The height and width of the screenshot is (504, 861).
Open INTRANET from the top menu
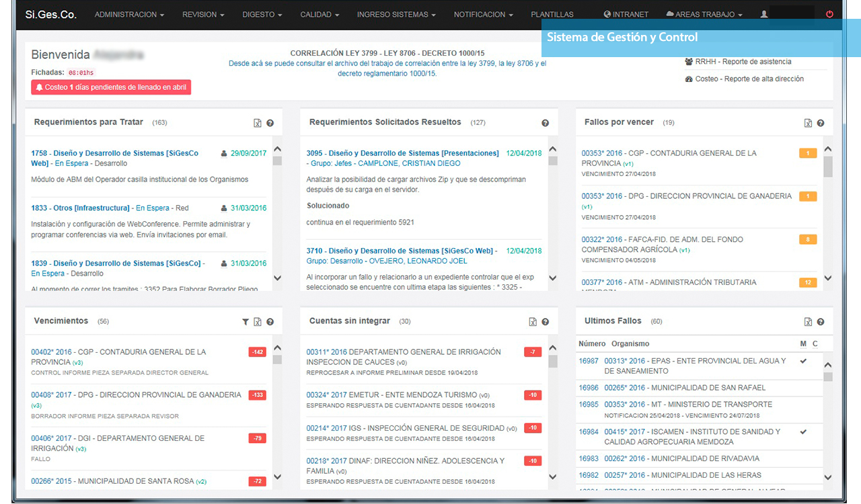click(x=626, y=14)
